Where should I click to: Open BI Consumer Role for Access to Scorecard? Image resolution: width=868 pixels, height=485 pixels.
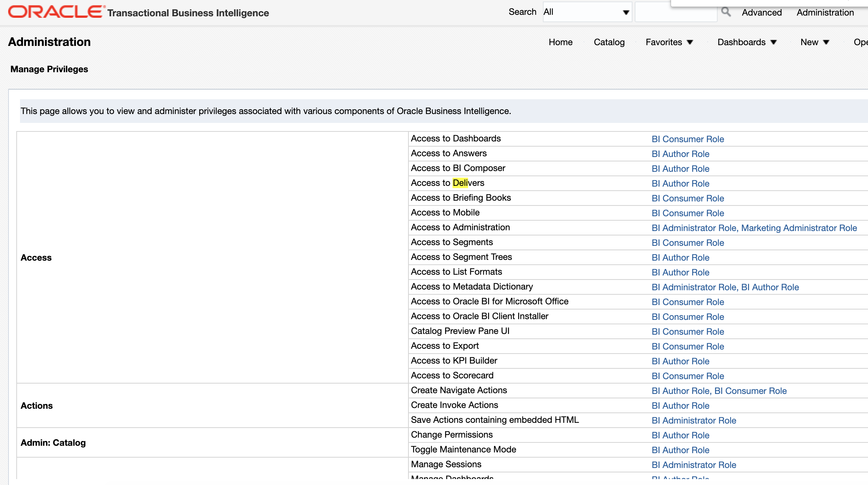tap(688, 376)
